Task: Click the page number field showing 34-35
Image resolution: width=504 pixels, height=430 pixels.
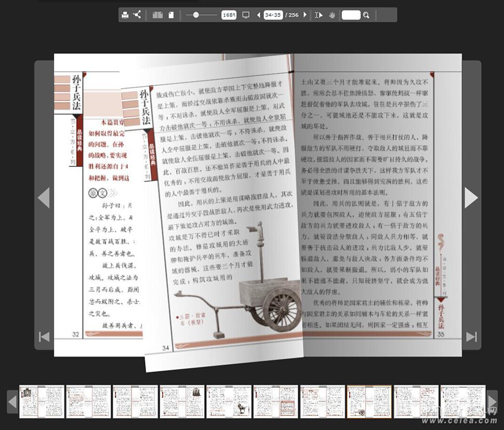Action: click(x=273, y=15)
